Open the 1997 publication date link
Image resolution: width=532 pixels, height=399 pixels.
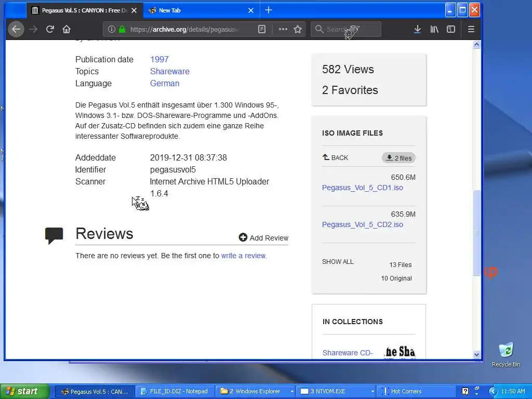[x=159, y=59]
